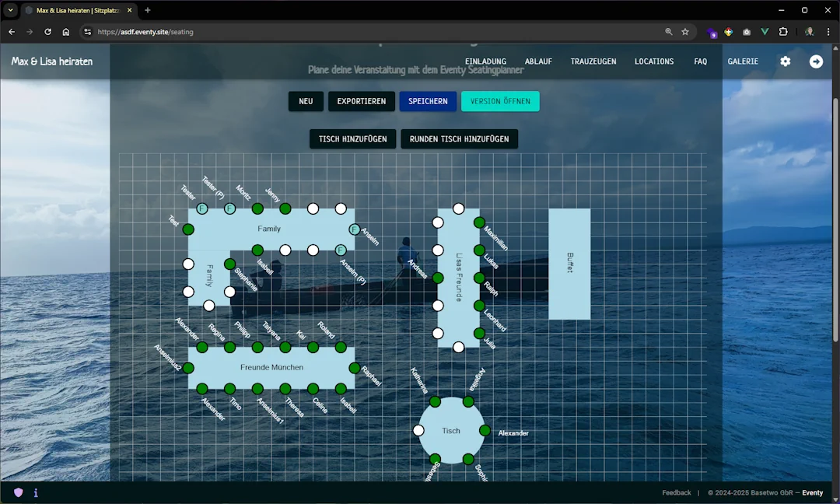The width and height of the screenshot is (840, 504).
Task: Select Raphael's seat at Freunde München table
Action: (355, 368)
